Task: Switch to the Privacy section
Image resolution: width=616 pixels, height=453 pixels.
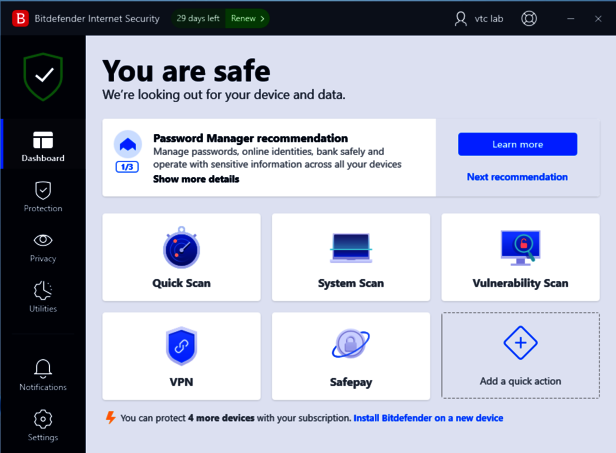Action: pyautogui.click(x=43, y=246)
